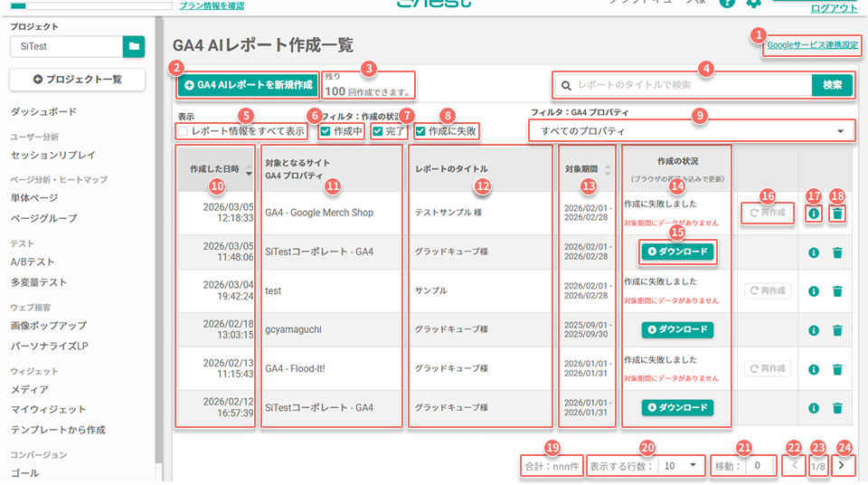The width and height of the screenshot is (868, 485).
Task: Download the 2026/02/12 16:57:39 report
Action: [x=677, y=407]
